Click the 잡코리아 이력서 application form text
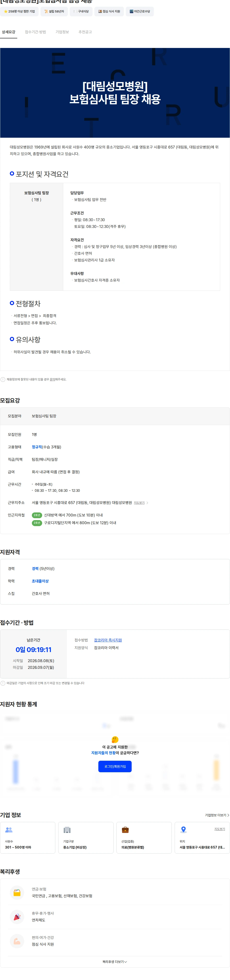 pyautogui.click(x=106, y=648)
